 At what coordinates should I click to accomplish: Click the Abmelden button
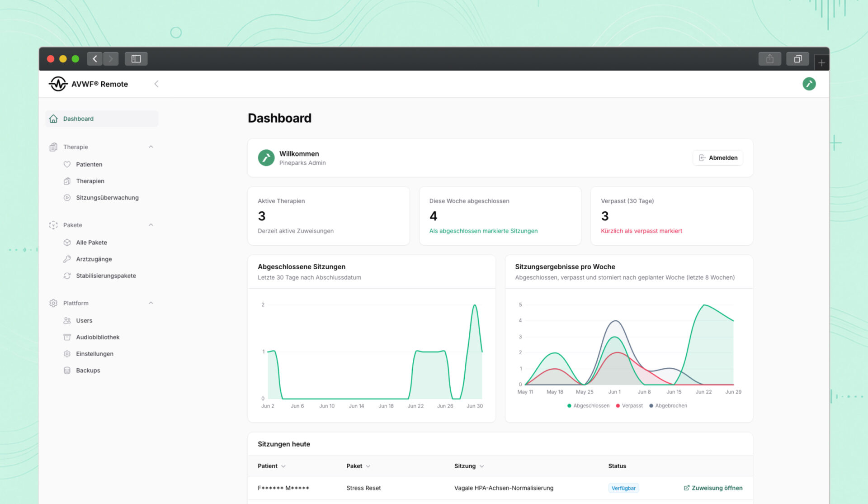tap(718, 158)
